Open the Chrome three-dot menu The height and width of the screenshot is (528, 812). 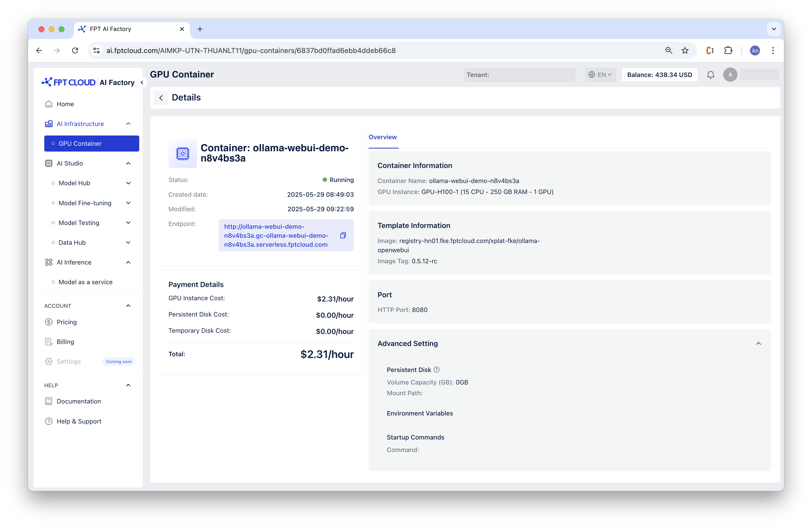coord(773,50)
